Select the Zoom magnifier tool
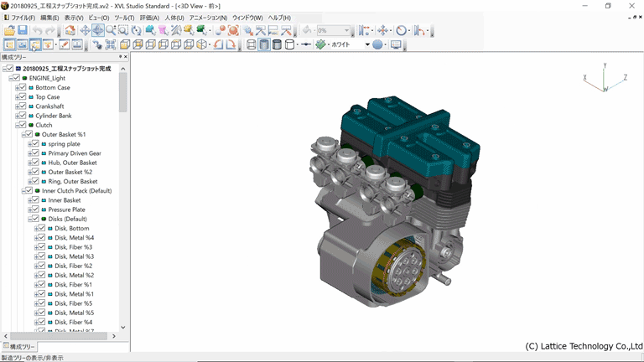This screenshot has height=362, width=644. click(111, 31)
